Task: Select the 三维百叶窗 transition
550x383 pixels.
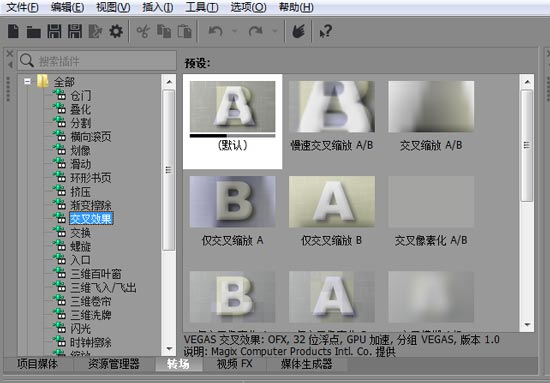Action: 96,274
